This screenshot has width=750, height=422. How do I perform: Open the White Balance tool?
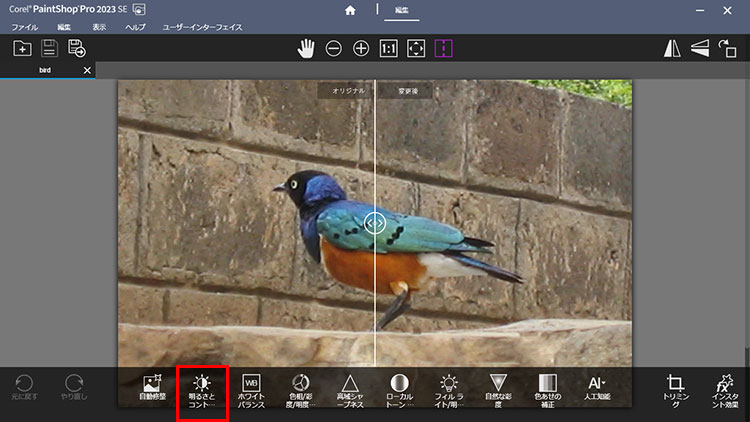point(251,391)
